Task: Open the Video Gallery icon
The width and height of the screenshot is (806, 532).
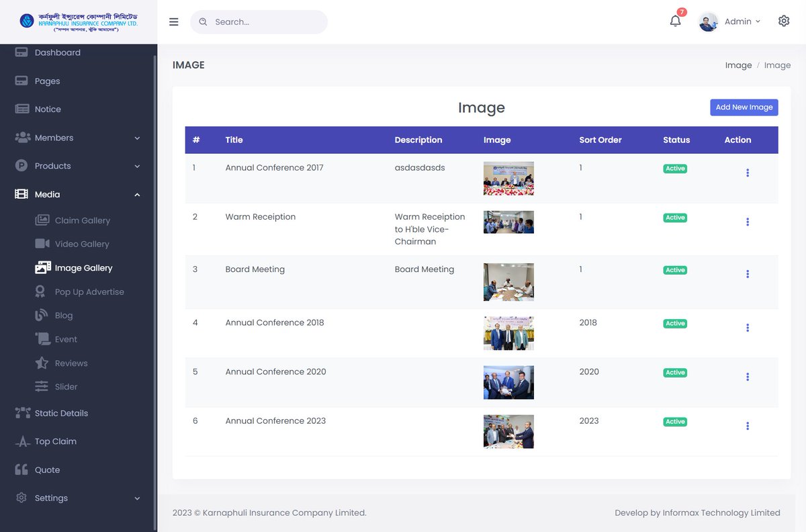Action: pos(42,244)
